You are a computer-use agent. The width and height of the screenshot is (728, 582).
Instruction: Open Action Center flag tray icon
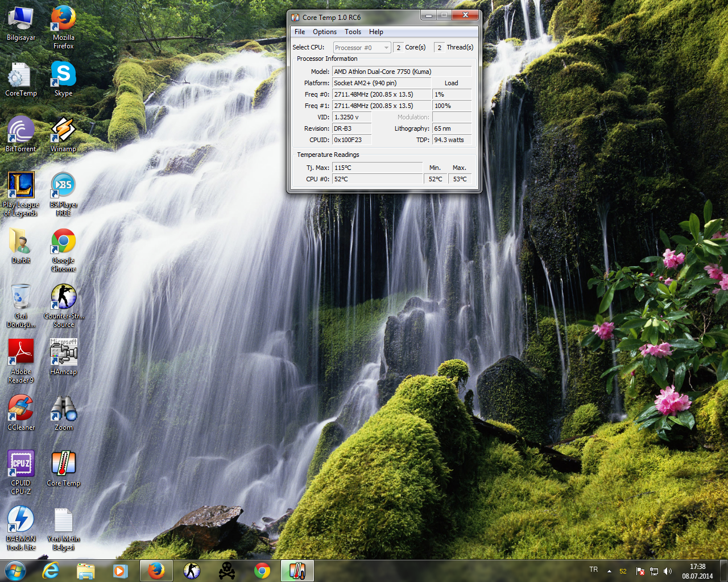click(x=640, y=571)
